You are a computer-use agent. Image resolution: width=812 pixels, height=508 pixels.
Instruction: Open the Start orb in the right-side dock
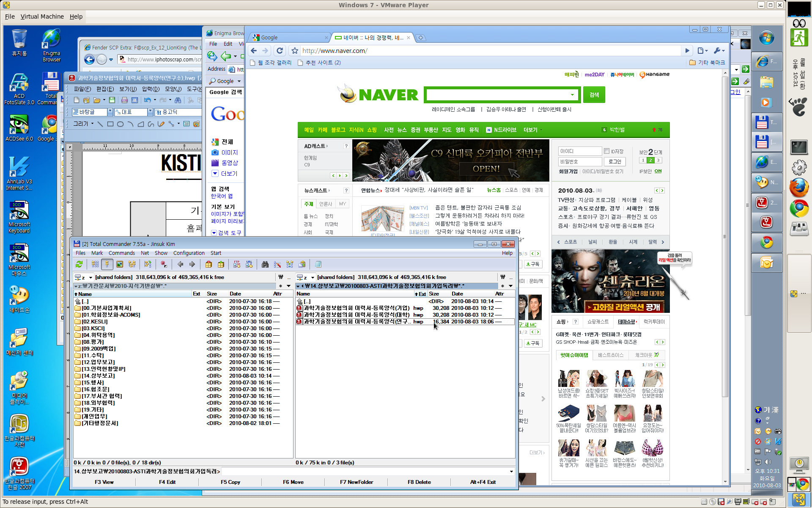point(766,38)
